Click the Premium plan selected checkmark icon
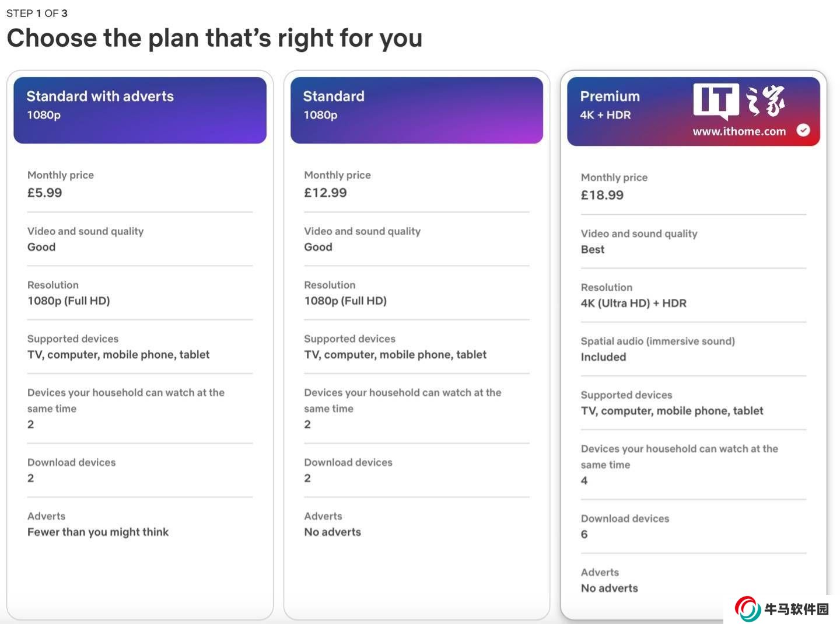 803,130
